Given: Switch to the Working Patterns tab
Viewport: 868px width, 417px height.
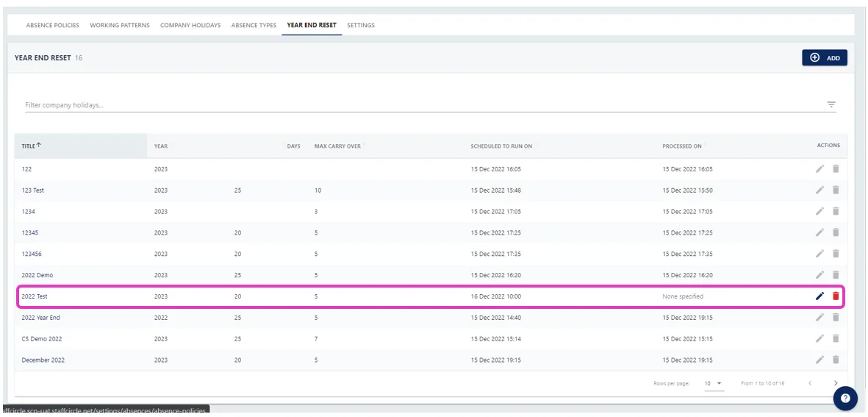Looking at the screenshot, I should pos(120,25).
